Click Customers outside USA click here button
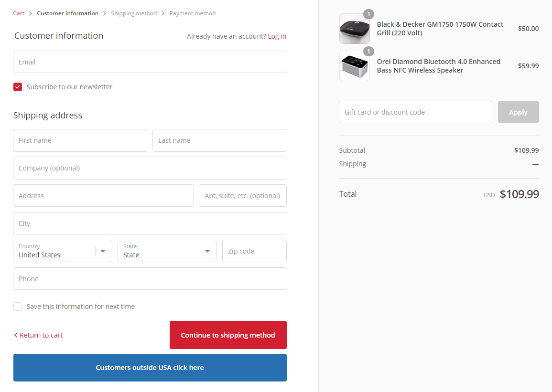Viewport: 552px width, 392px height. tap(150, 368)
